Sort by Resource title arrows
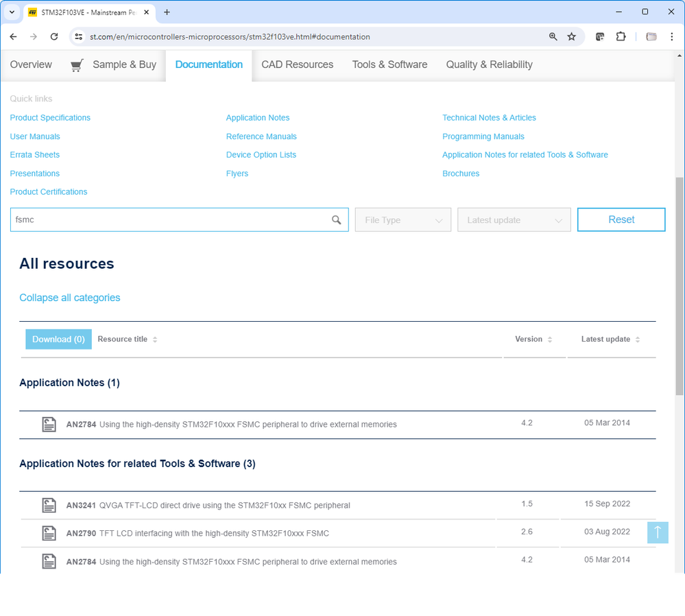 click(155, 340)
